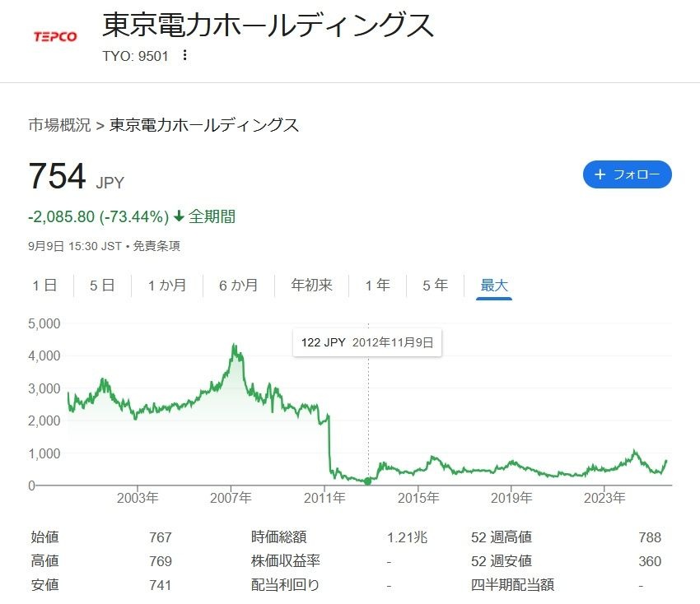
Task: Click the 始値 value 767
Action: coord(161,537)
